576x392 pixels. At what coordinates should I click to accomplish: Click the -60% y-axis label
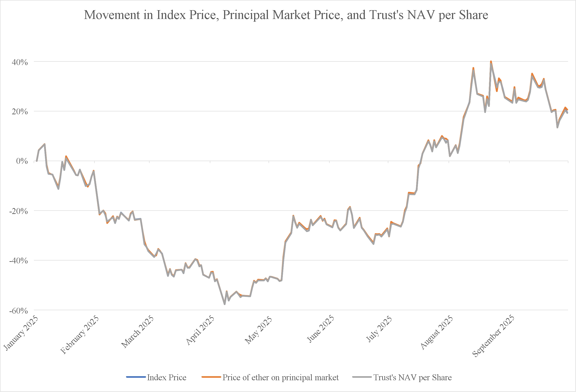18,311
